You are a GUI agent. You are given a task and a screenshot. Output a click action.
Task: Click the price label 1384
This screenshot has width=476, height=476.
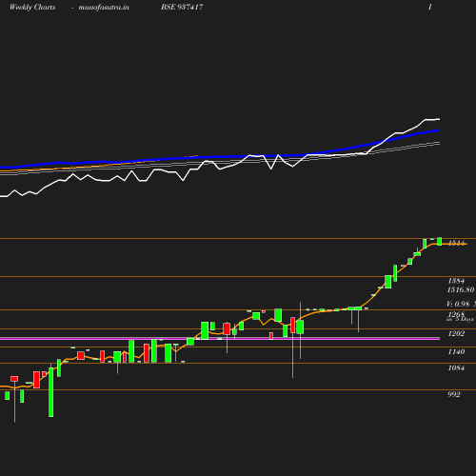(456, 281)
